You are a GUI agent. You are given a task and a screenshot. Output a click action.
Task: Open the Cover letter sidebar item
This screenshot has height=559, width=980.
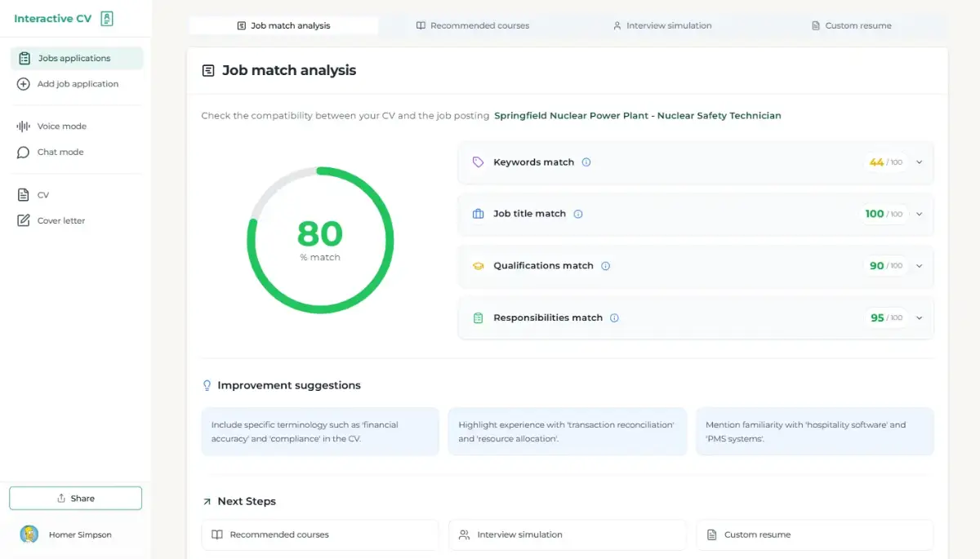[60, 221]
